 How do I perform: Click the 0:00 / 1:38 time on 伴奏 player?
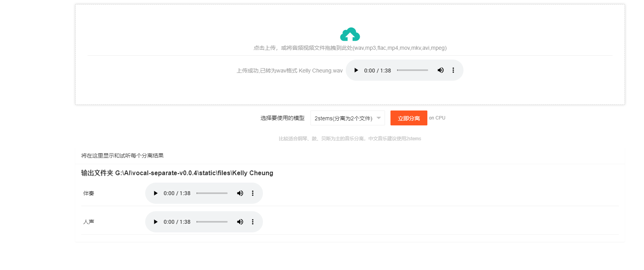177,193
